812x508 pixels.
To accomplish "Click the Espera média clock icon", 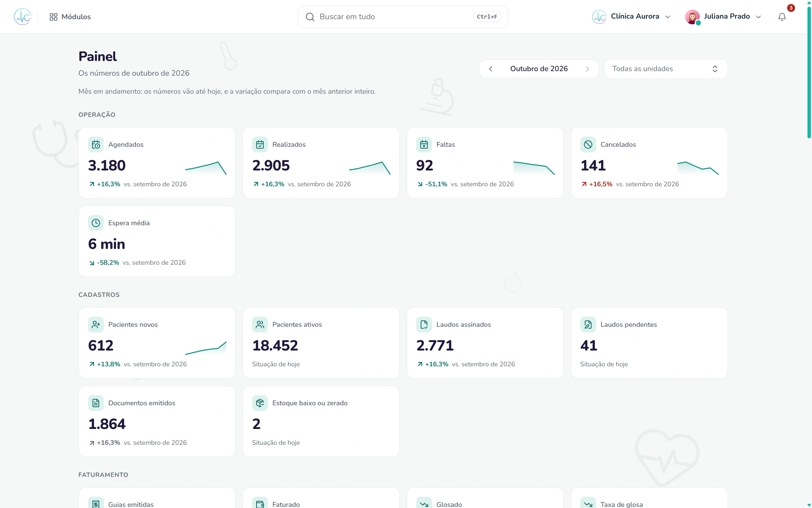I will (96, 223).
